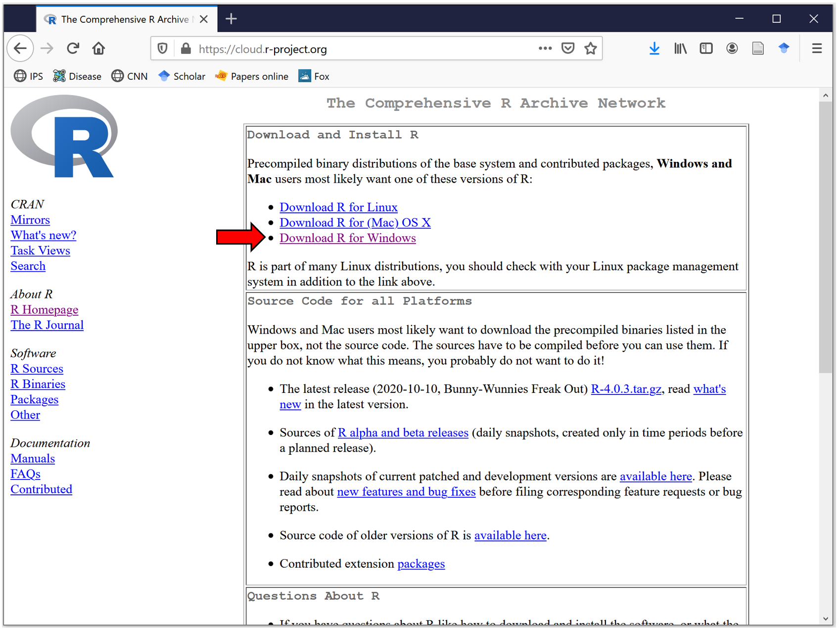Screen dimensions: 840x629
Task: Open the R Sources link
Action: [37, 369]
